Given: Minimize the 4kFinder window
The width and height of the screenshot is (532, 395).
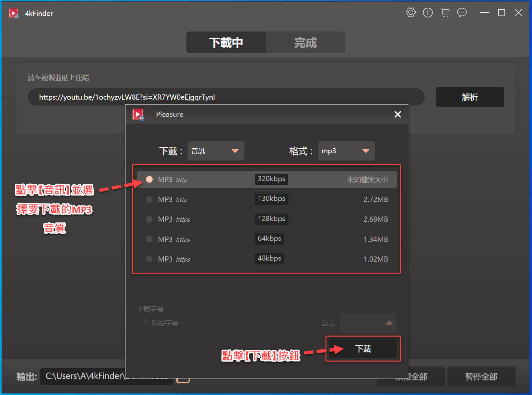Looking at the screenshot, I should point(484,13).
